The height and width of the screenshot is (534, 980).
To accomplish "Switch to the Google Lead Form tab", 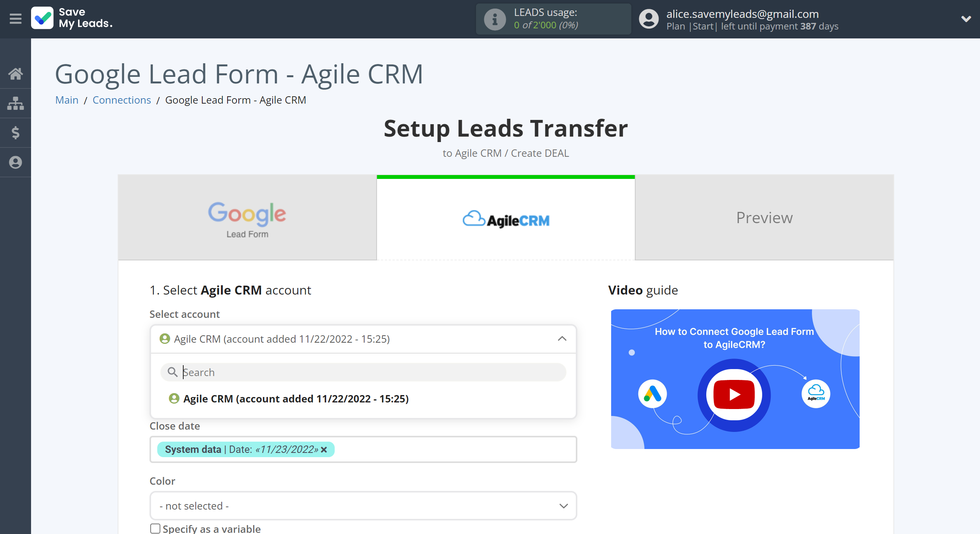I will [247, 217].
